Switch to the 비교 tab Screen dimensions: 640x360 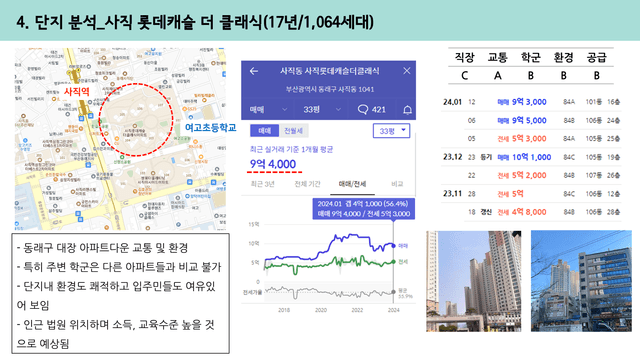click(x=397, y=184)
